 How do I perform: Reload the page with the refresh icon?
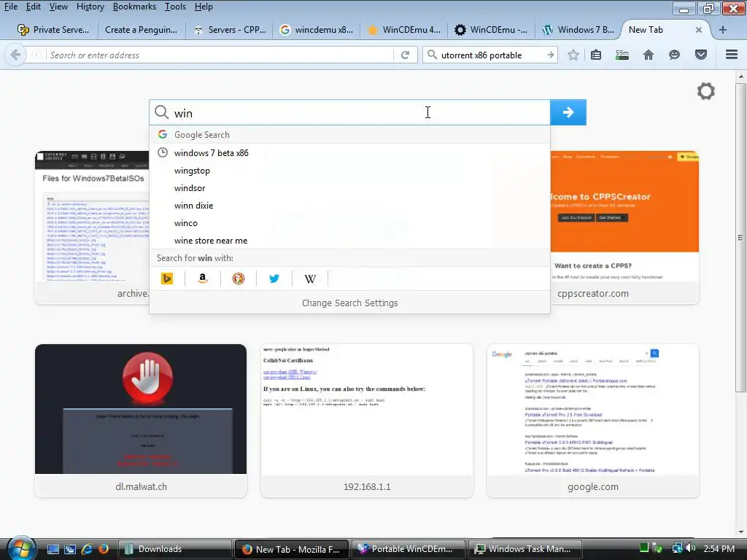(406, 55)
